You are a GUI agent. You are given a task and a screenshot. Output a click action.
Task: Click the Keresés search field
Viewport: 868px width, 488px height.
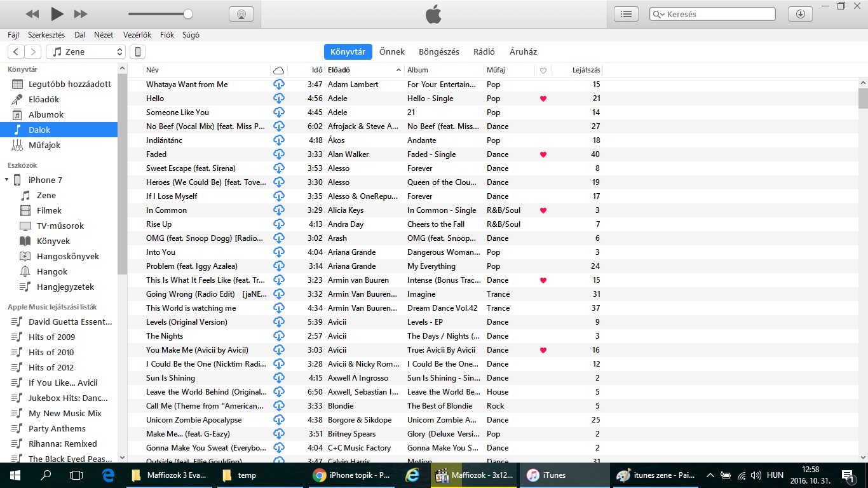[x=712, y=14]
